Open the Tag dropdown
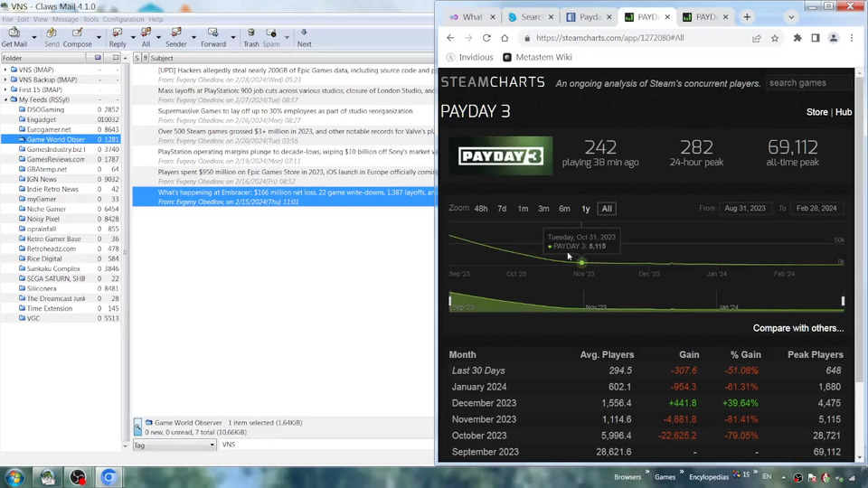Viewport: 868px width, 488px height. [x=174, y=445]
